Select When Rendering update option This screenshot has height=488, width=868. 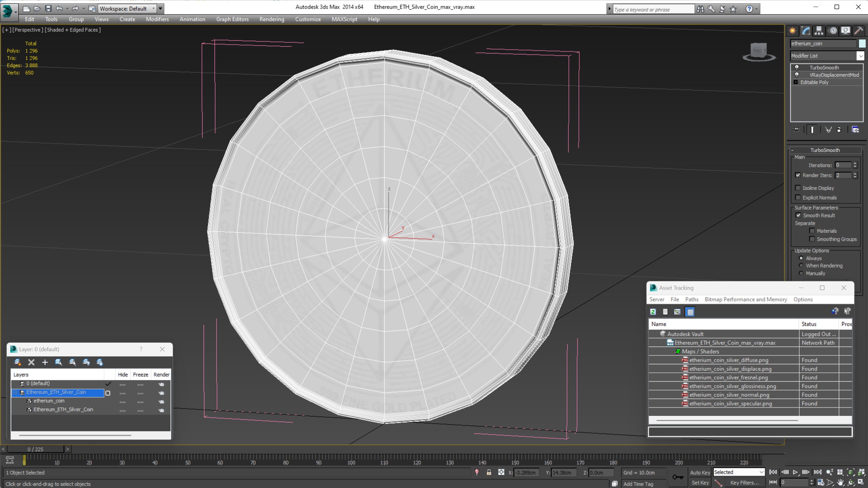point(801,265)
